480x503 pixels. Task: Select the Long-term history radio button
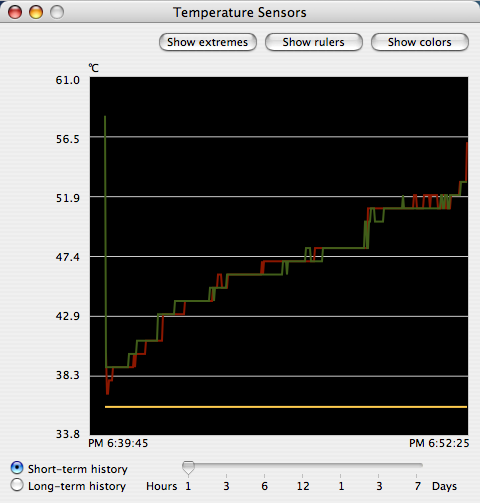(17, 485)
